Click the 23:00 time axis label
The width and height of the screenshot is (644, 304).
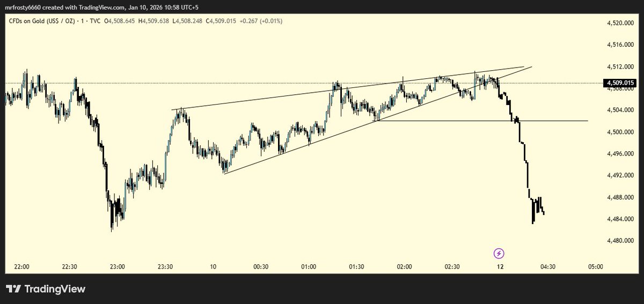118,267
